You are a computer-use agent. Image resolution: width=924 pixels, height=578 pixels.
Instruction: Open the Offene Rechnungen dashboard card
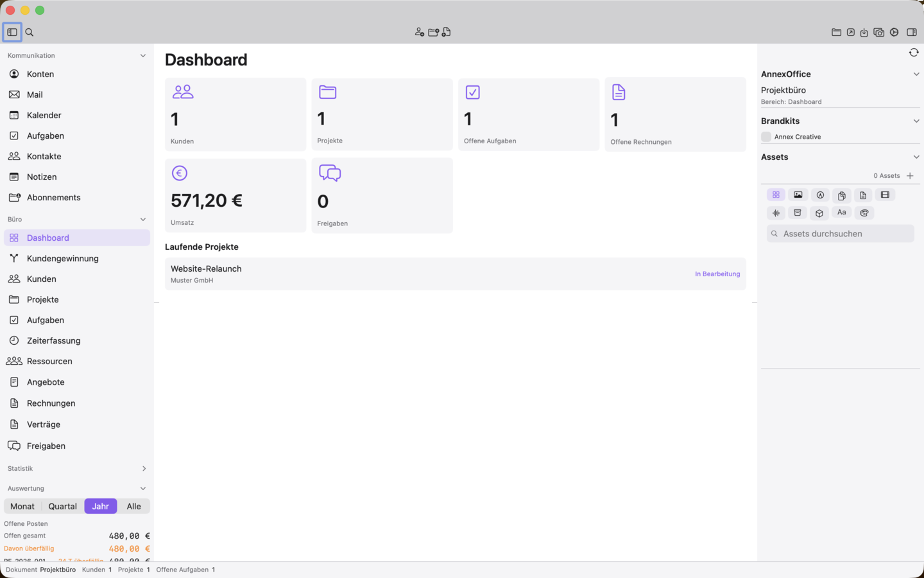(x=676, y=115)
